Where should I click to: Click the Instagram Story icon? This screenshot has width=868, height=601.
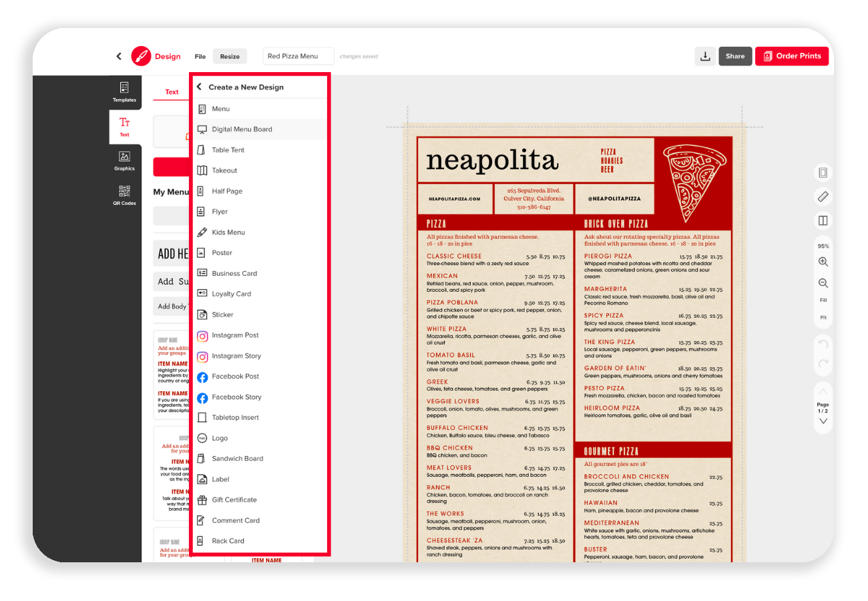pyautogui.click(x=202, y=357)
